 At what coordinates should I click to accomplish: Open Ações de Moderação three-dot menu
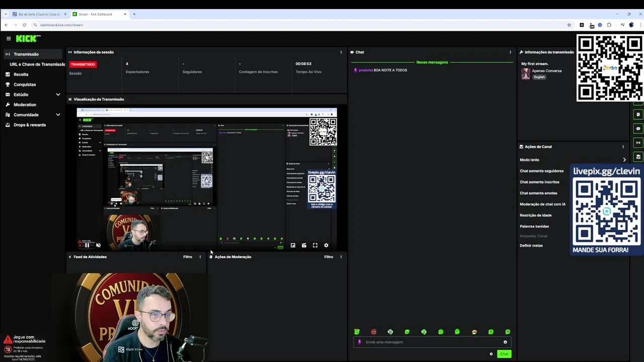341,257
